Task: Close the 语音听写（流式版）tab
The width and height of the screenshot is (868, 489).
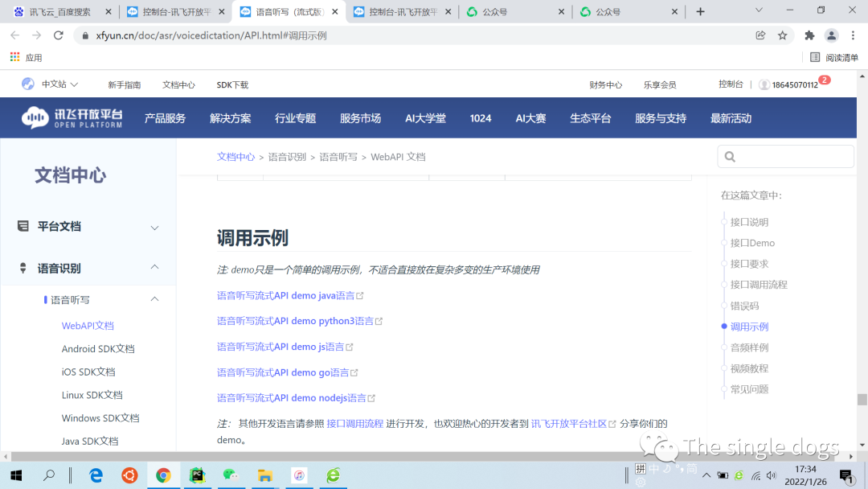Action: (335, 11)
